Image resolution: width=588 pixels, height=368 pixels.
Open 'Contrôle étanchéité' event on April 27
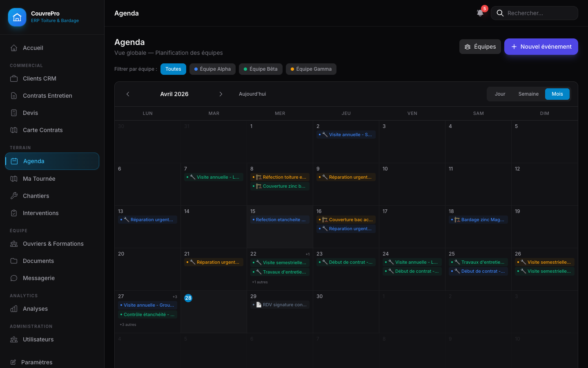click(x=148, y=314)
